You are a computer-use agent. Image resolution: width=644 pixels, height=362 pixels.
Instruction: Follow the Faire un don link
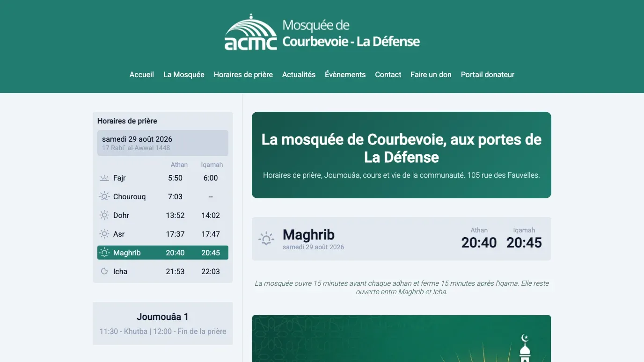[x=431, y=75]
